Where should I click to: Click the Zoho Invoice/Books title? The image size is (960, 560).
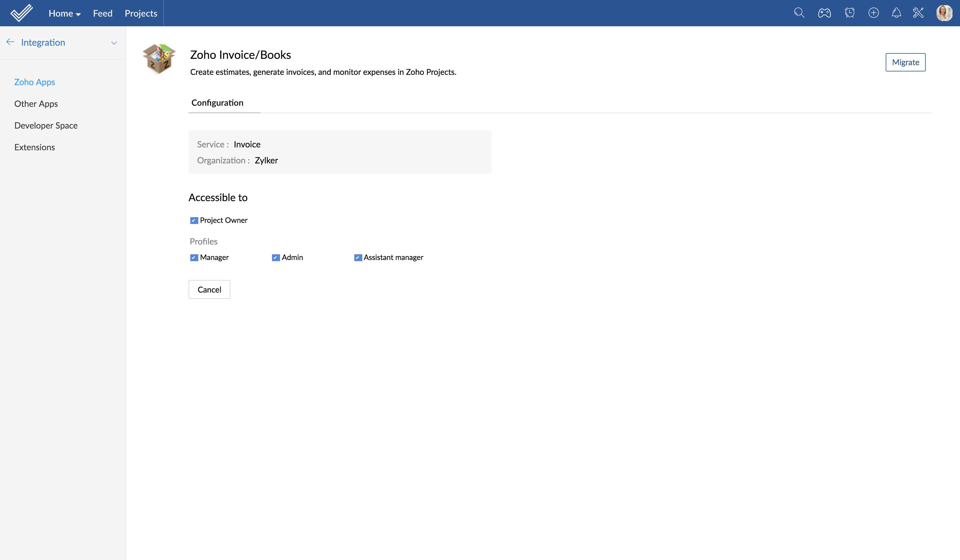coord(240,55)
